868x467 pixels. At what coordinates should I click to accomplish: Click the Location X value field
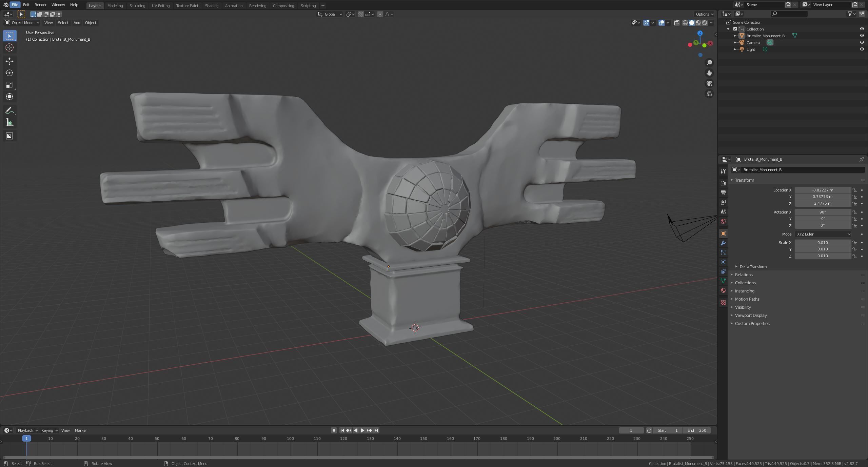(822, 190)
